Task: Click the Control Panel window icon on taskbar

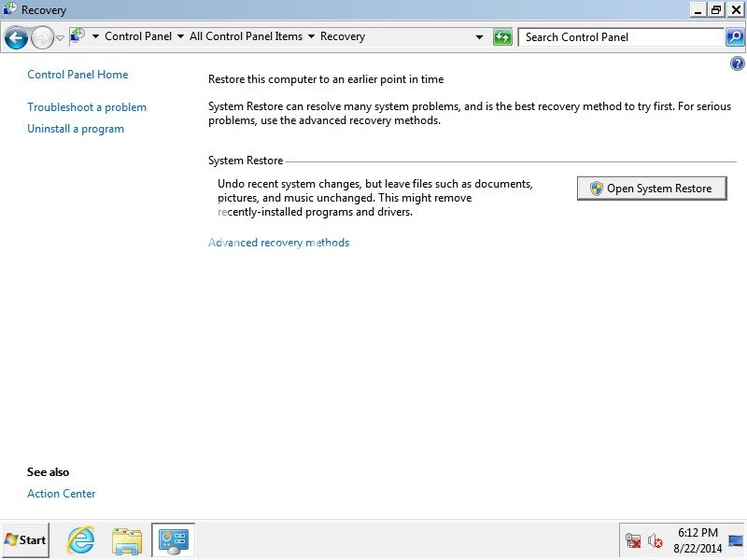Action: click(x=172, y=539)
